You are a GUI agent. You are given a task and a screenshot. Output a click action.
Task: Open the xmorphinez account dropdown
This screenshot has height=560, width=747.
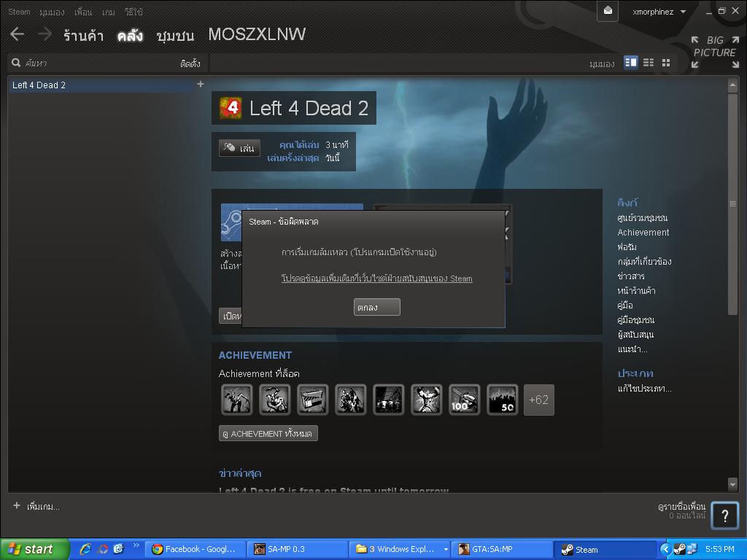pos(659,12)
